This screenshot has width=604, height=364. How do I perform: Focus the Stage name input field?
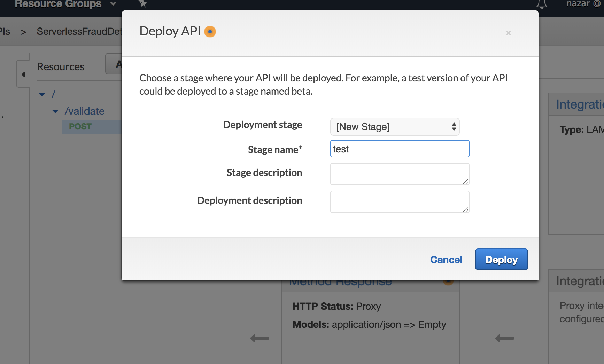(400, 149)
